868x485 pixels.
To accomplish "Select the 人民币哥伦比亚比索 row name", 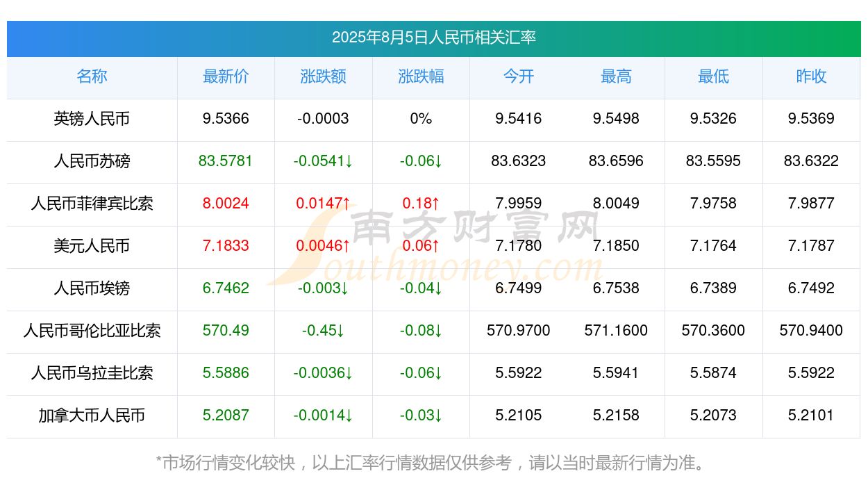I will [92, 331].
